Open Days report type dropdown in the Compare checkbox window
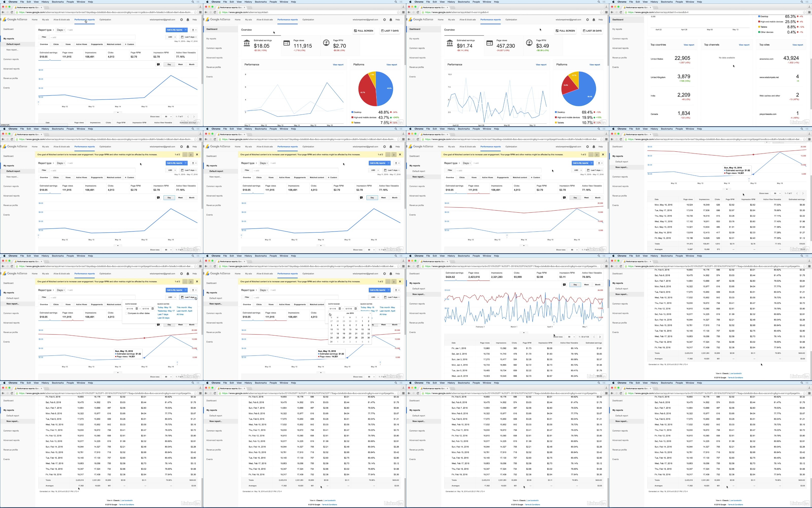Viewport: 812px width, 508px height. point(61,290)
